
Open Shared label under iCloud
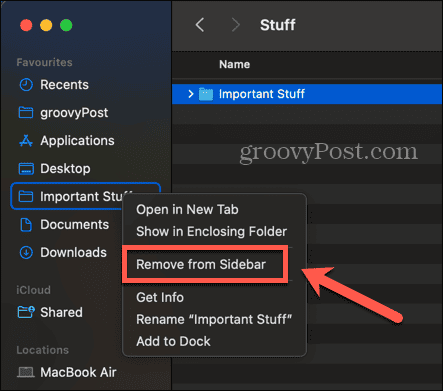click(x=61, y=312)
